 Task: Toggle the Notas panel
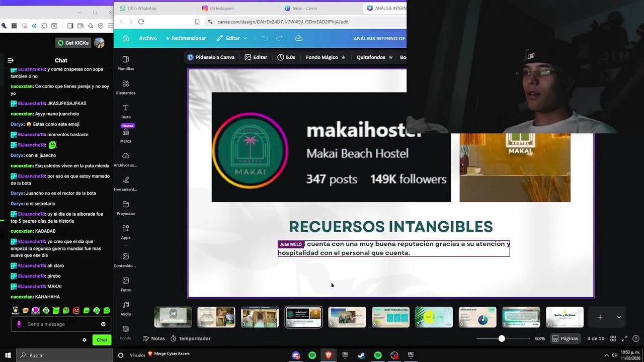(x=154, y=338)
